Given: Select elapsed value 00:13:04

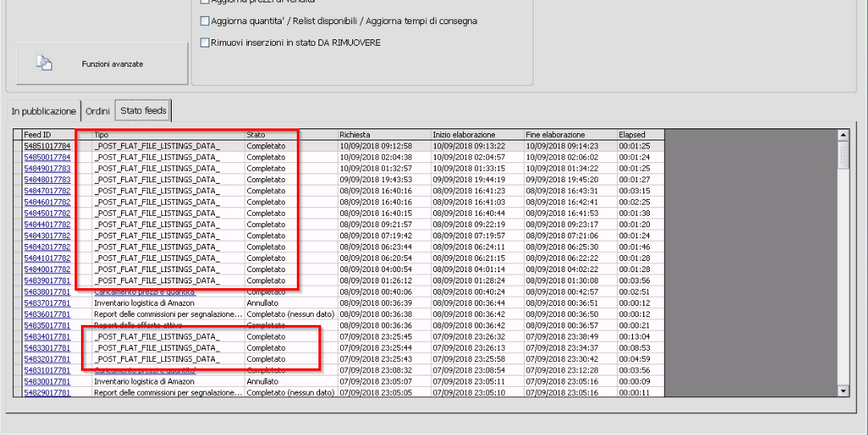Looking at the screenshot, I should click(x=635, y=336).
